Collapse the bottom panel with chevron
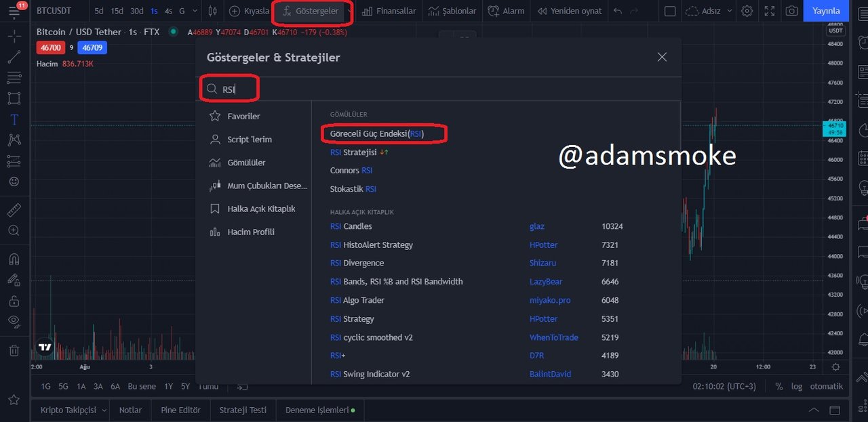Viewport: 868px width, 422px height. coord(814,410)
